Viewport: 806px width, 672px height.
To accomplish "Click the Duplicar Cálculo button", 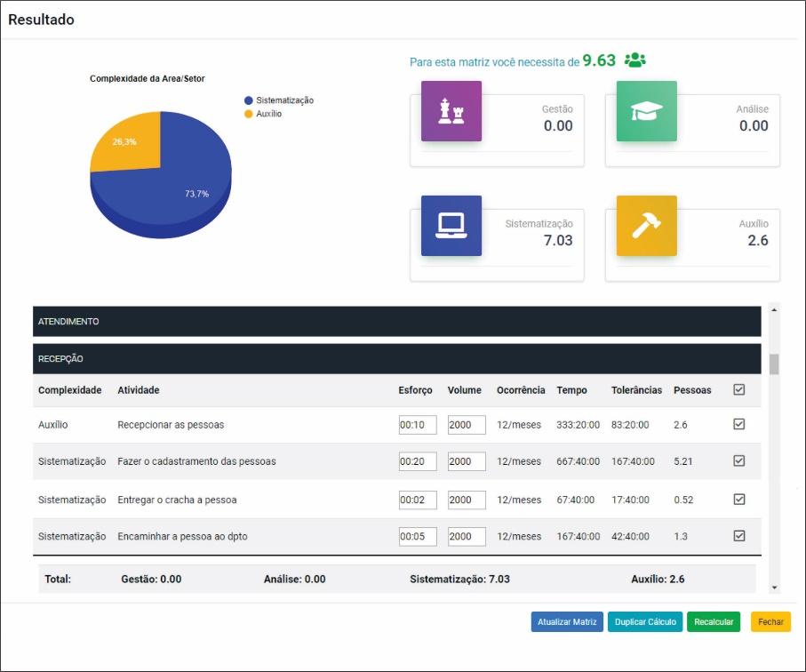I will pos(645,621).
